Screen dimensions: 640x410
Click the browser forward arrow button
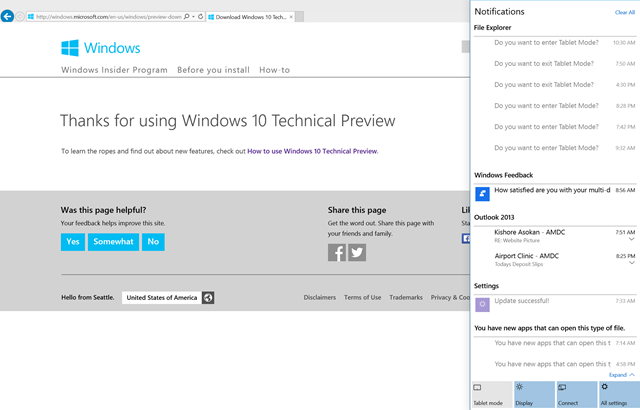point(20,17)
